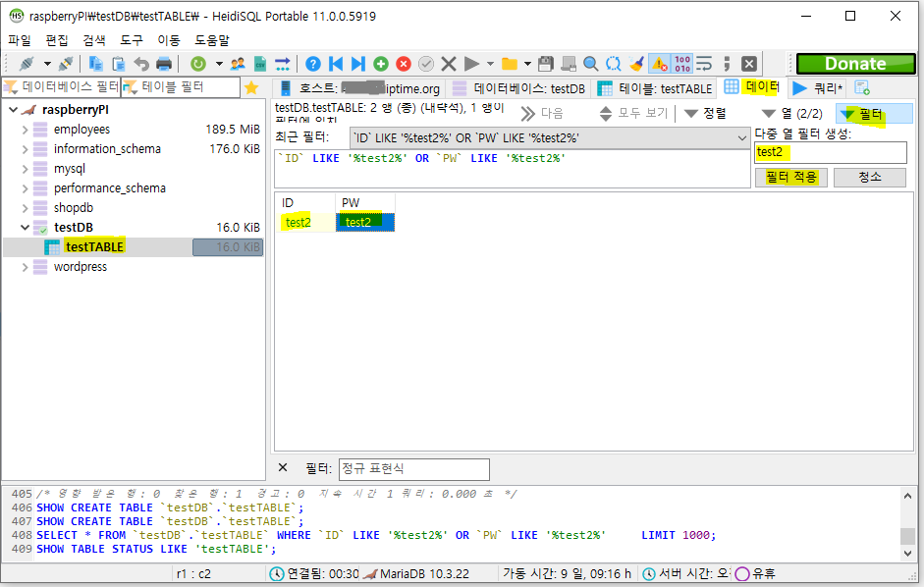Print using the printer icon
924x587 pixels.
tap(164, 64)
